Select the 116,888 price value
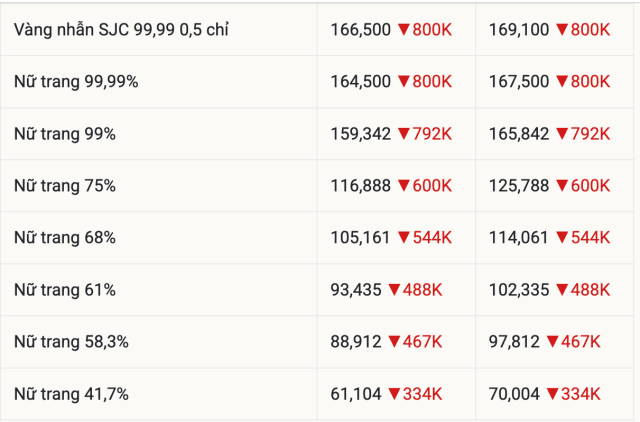The height and width of the screenshot is (422, 640). [x=360, y=186]
